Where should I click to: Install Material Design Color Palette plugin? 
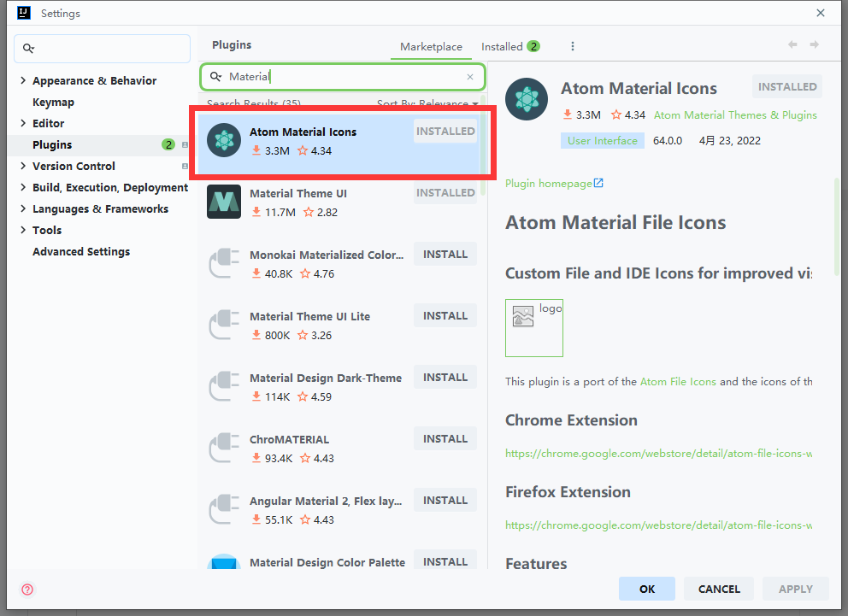coord(445,560)
